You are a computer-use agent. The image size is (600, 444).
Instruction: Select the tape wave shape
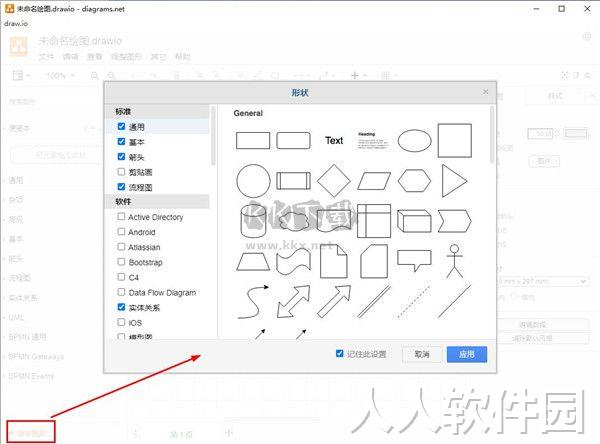point(293,262)
